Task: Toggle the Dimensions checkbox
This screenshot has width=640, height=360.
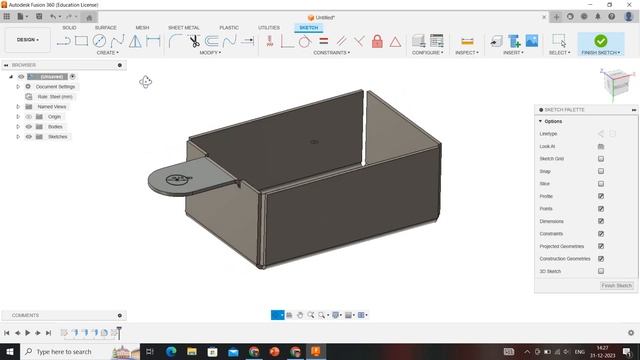Action: click(x=601, y=221)
